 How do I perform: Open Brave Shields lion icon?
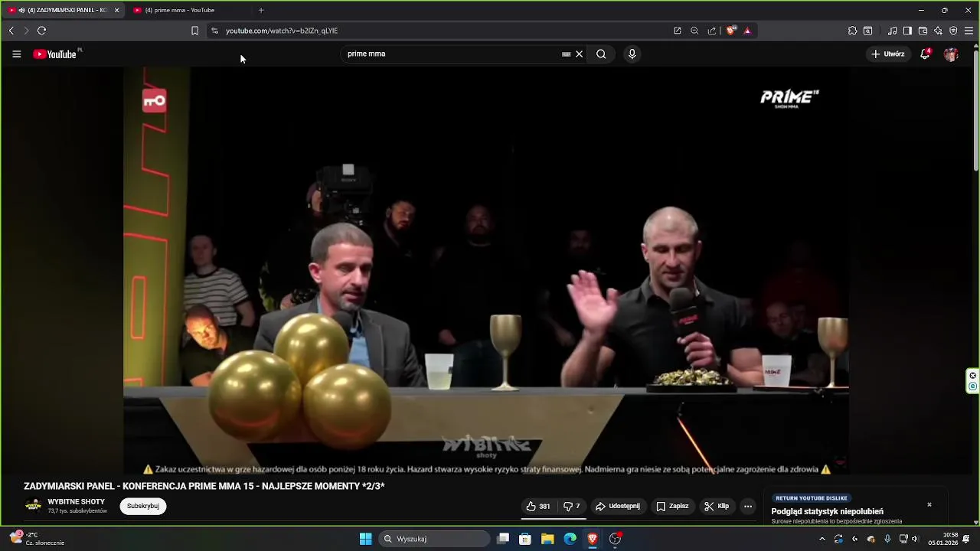[x=731, y=31]
